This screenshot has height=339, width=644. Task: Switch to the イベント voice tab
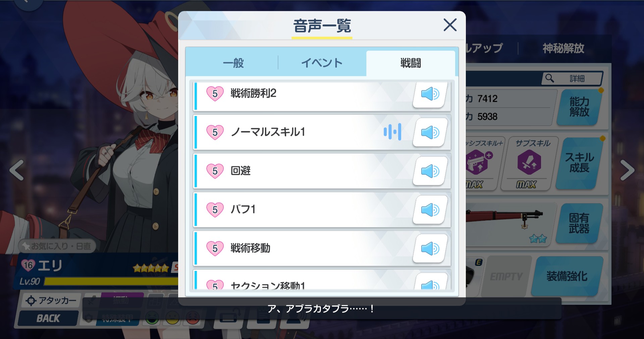(x=322, y=63)
